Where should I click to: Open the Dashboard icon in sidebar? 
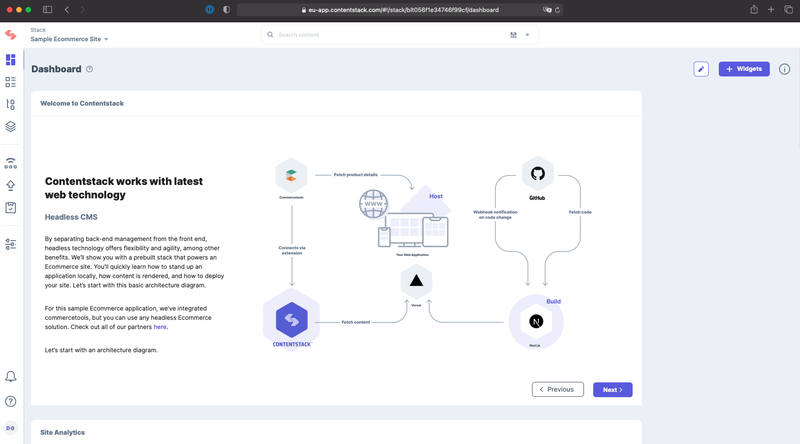point(11,60)
